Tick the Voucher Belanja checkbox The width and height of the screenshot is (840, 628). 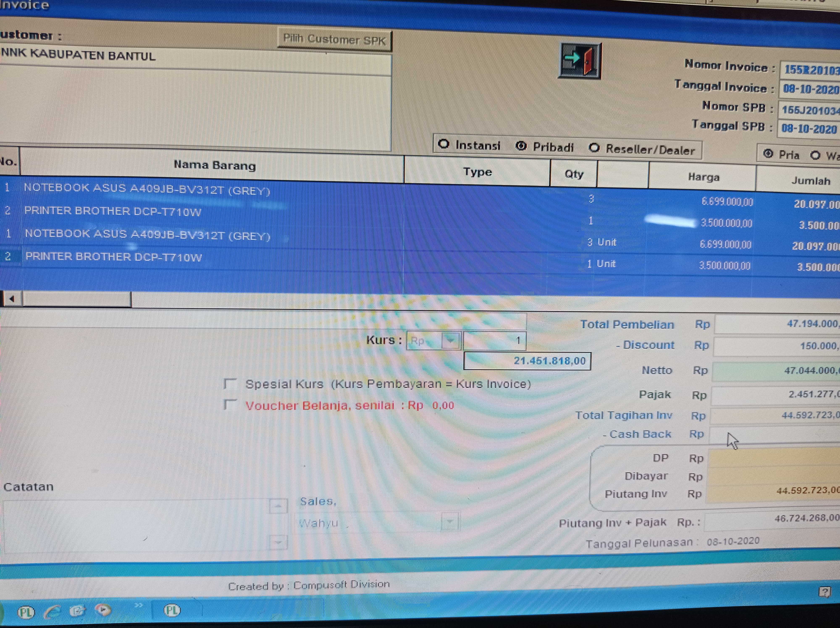click(230, 404)
